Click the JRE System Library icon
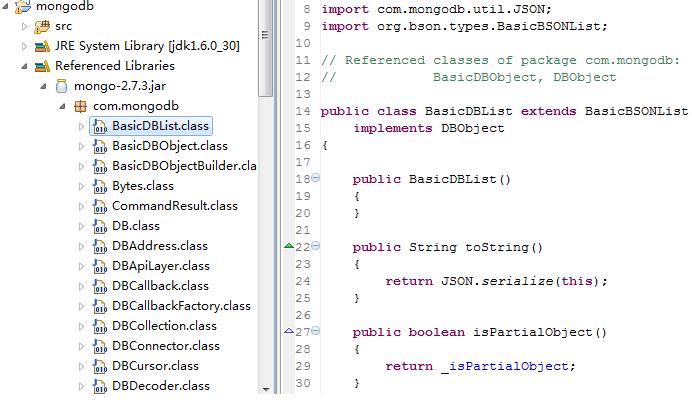The width and height of the screenshot is (692, 400). click(x=42, y=46)
